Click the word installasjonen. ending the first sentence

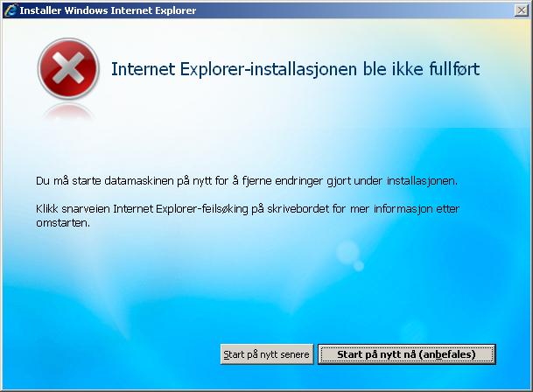tap(422, 181)
